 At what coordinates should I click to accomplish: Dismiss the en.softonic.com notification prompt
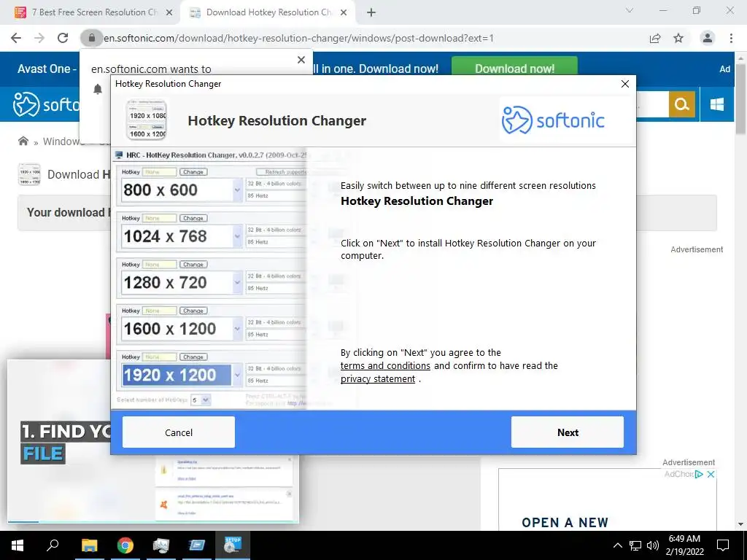point(301,60)
